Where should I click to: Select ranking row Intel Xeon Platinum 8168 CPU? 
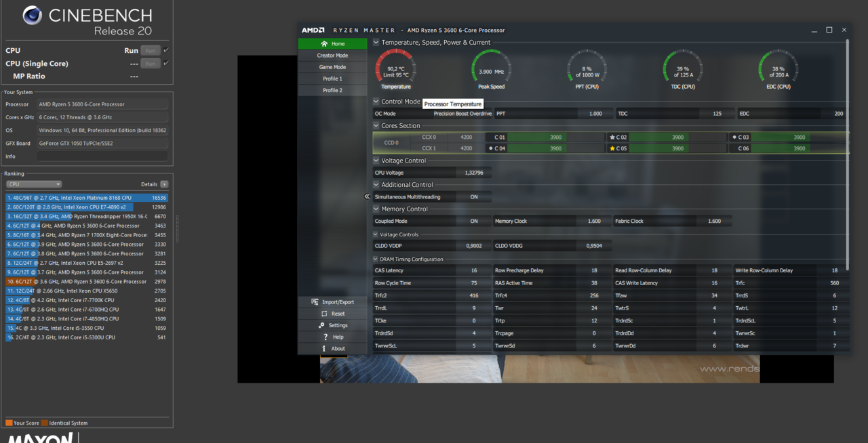[x=87, y=198]
